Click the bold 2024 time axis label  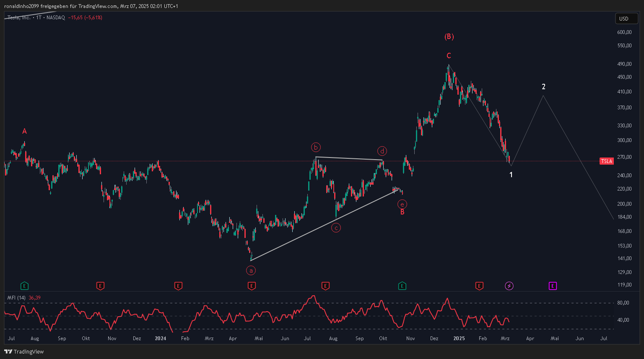(161, 338)
